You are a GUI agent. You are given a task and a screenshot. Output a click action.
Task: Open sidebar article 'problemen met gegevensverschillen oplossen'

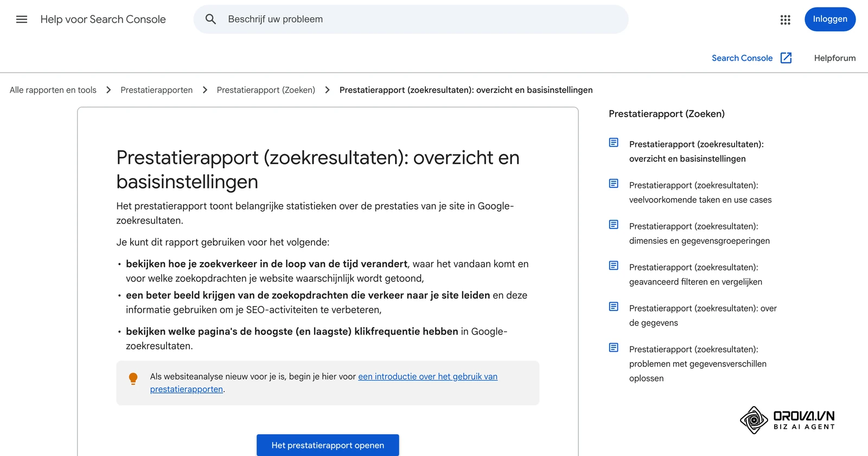point(698,364)
